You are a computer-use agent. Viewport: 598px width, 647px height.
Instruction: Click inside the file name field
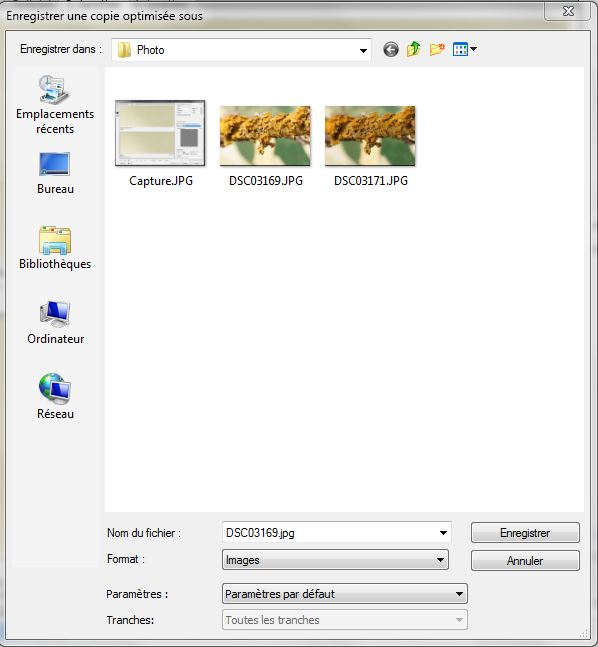point(330,533)
